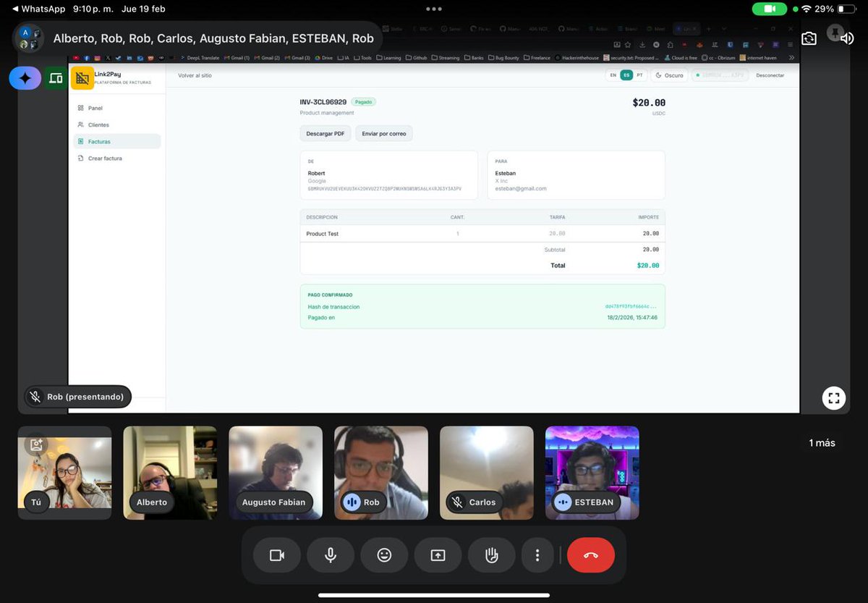Open Panel in the Link2Pay sidebar
Image resolution: width=868 pixels, height=603 pixels.
(116, 108)
